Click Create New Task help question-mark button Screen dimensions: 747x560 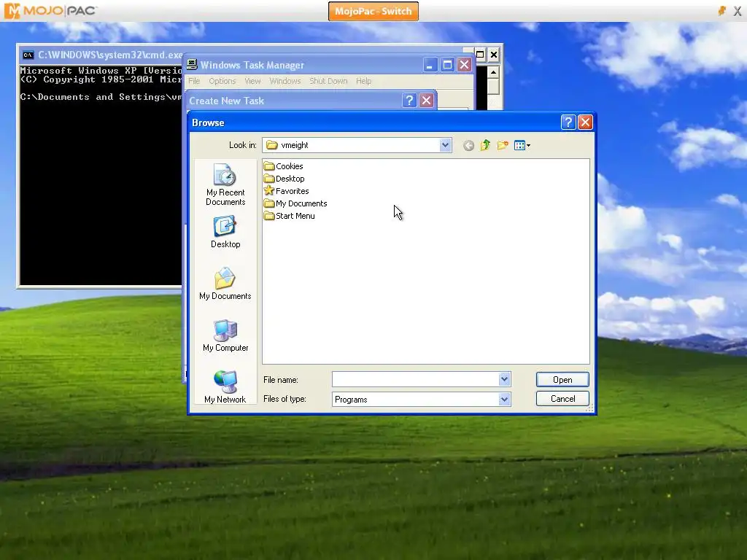tap(409, 101)
